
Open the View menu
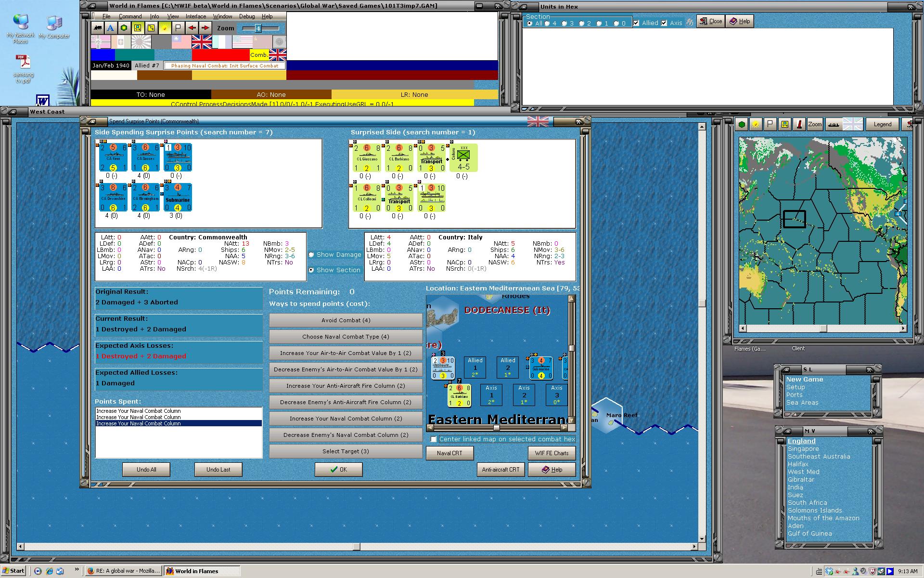point(173,16)
